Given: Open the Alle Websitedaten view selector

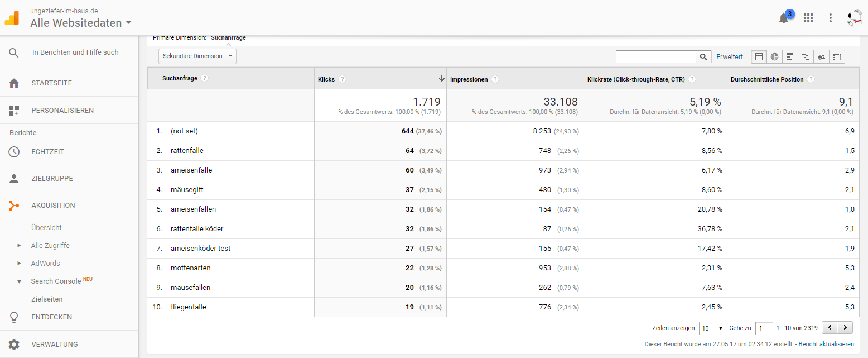Looking at the screenshot, I should coord(81,23).
